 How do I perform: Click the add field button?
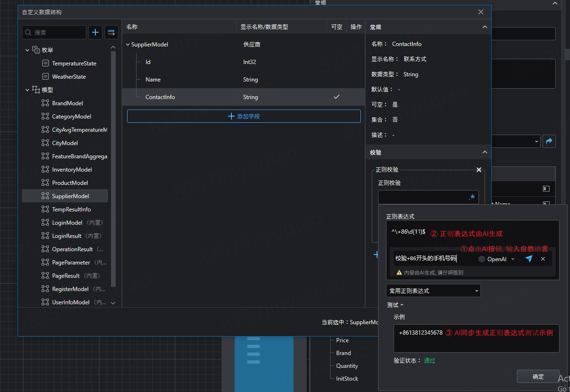click(244, 116)
